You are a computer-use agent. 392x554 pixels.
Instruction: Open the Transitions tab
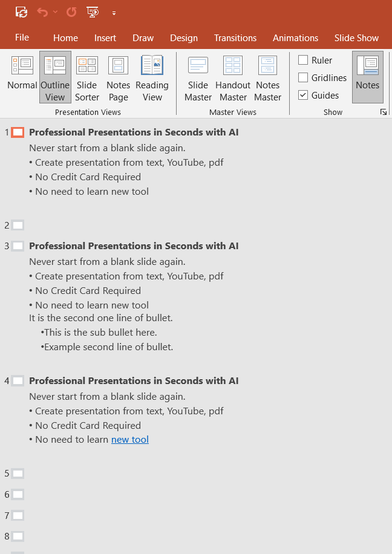click(x=235, y=37)
